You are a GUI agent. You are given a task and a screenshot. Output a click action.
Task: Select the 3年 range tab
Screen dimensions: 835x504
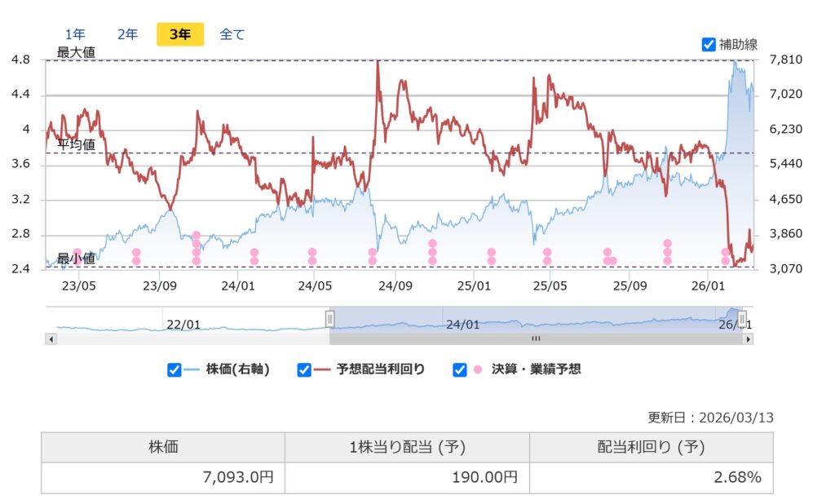180,34
